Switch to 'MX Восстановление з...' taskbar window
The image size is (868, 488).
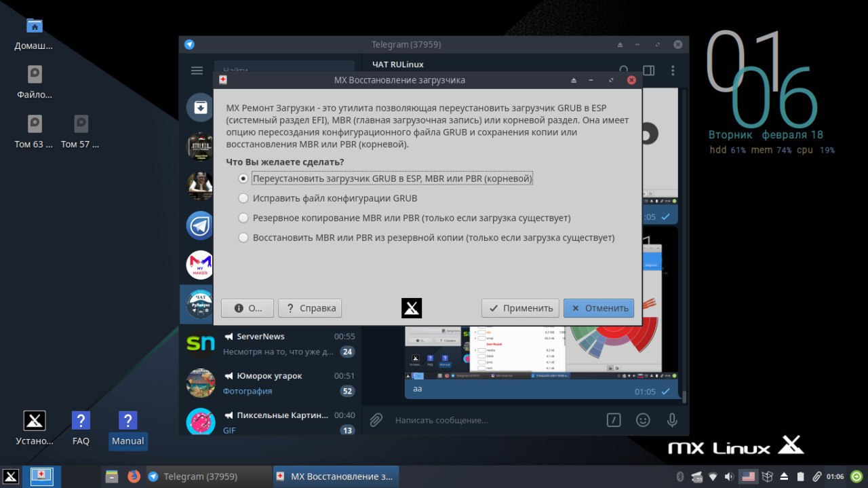pos(336,476)
